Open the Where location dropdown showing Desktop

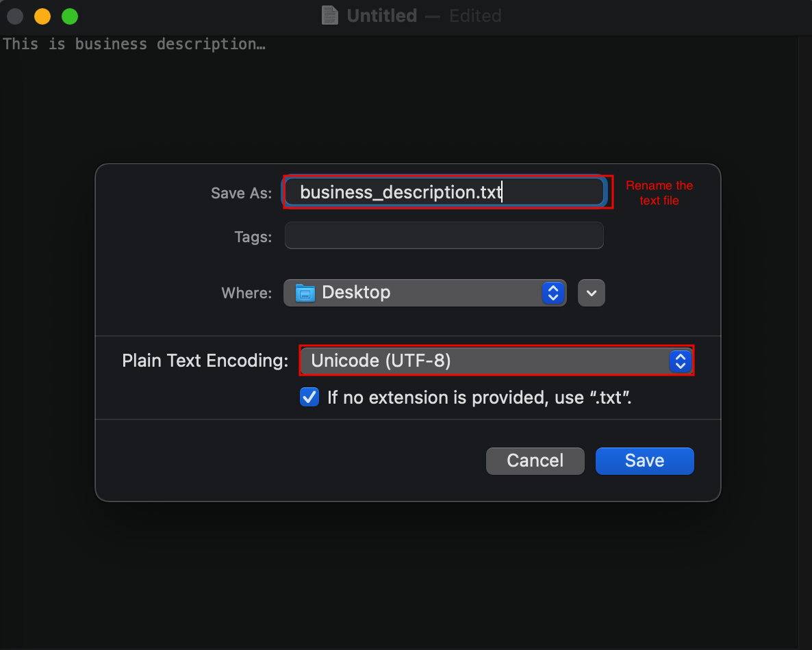coord(424,292)
